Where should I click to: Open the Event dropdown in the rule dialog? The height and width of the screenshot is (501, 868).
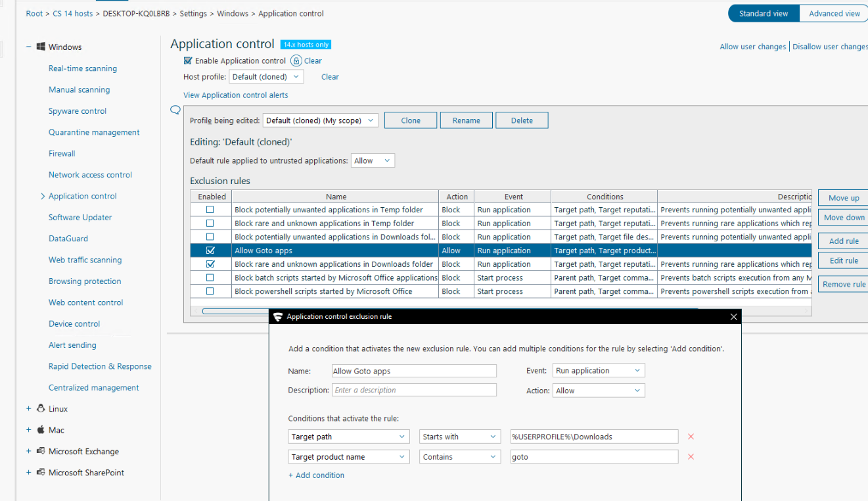tap(599, 371)
